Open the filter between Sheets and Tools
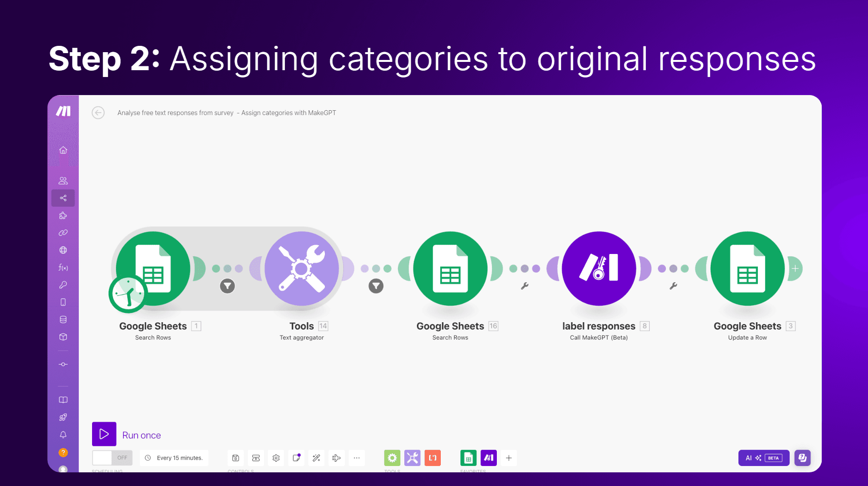 click(x=227, y=286)
